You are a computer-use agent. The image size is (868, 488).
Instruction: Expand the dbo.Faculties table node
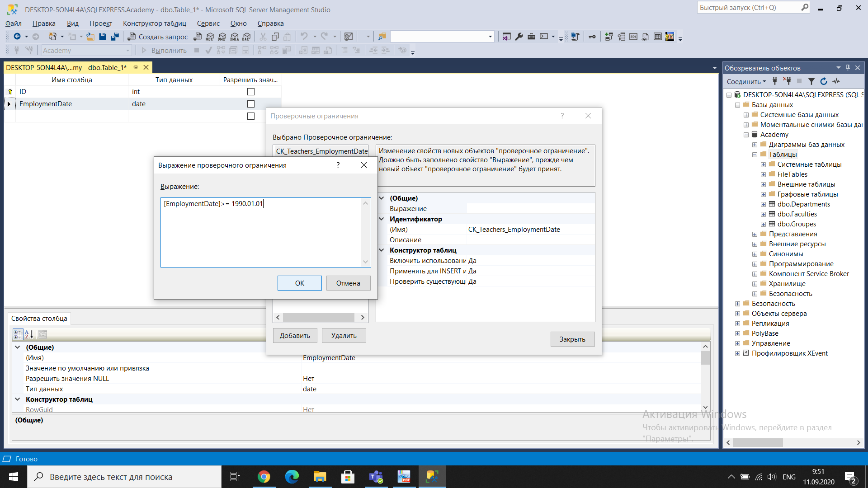pyautogui.click(x=763, y=214)
